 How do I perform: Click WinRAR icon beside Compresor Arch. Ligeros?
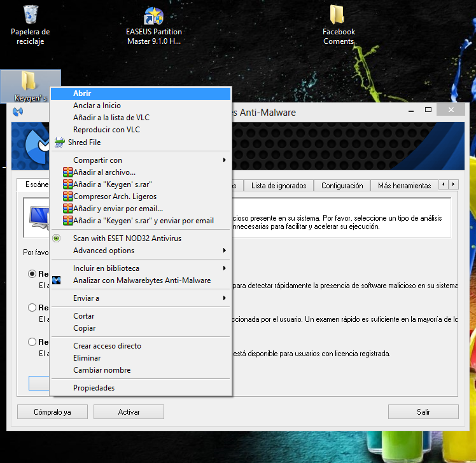67,197
